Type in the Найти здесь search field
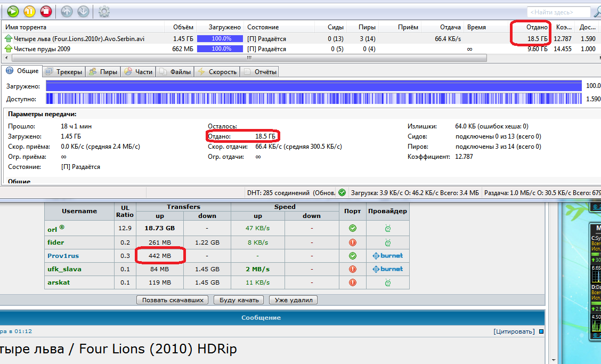The height and width of the screenshot is (364, 601). pos(558,12)
